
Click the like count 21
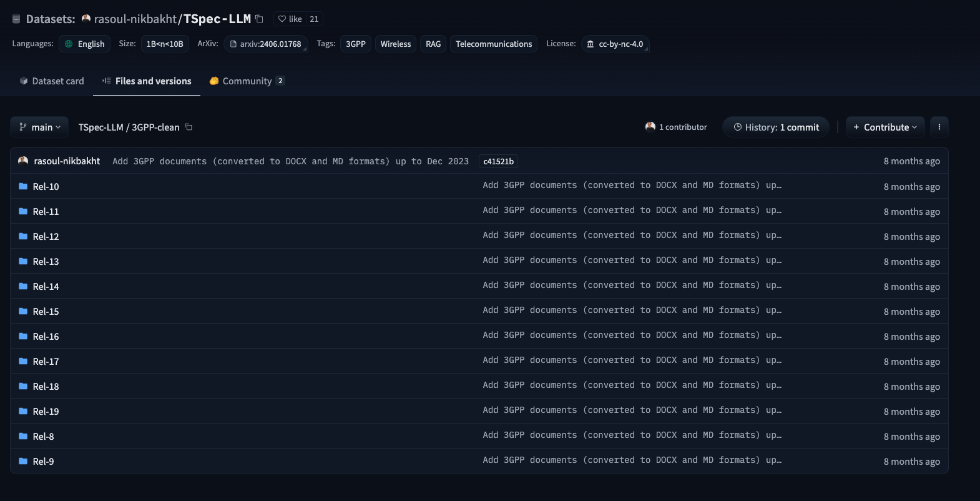[x=314, y=19]
